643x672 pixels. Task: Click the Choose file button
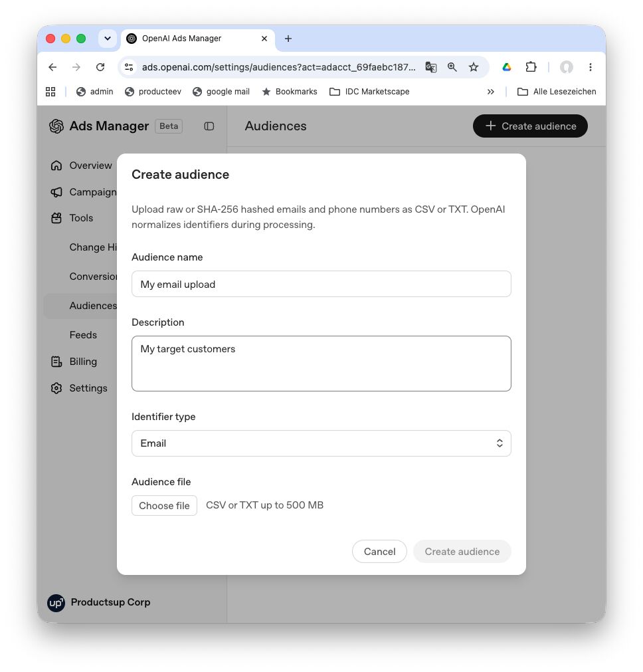[164, 506]
